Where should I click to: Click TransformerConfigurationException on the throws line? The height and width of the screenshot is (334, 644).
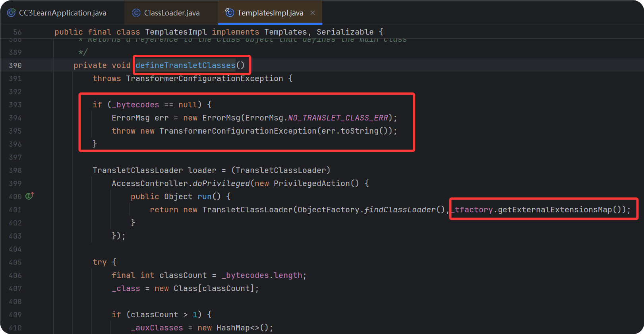[x=205, y=78]
